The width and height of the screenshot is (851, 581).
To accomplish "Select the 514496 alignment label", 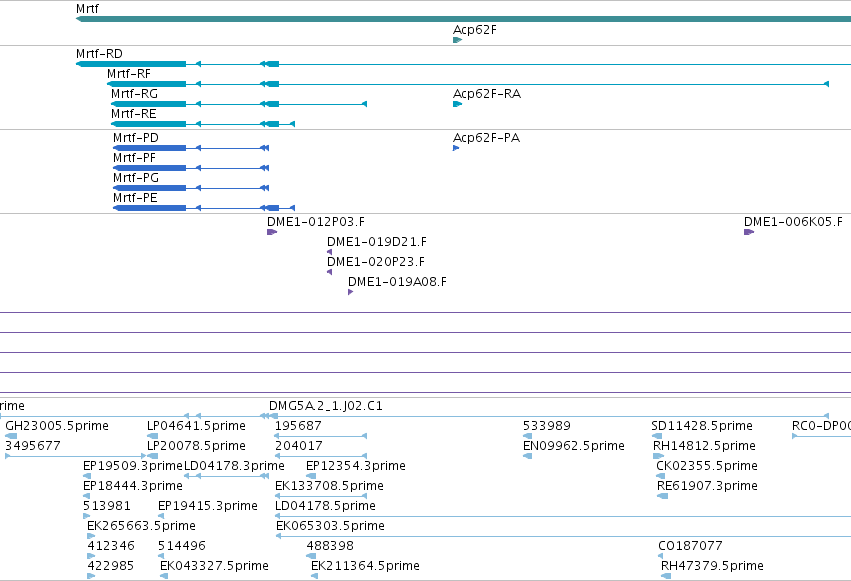I will coord(182,546).
